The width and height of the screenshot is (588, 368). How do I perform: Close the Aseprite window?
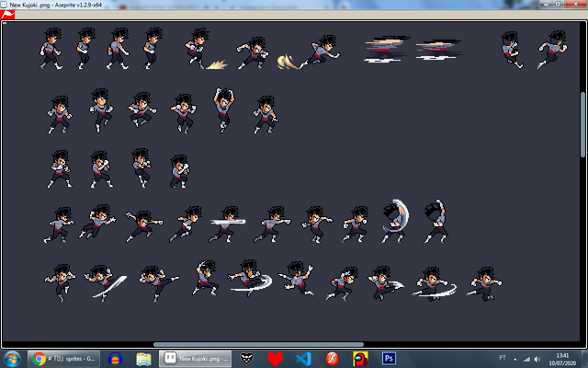pyautogui.click(x=575, y=4)
